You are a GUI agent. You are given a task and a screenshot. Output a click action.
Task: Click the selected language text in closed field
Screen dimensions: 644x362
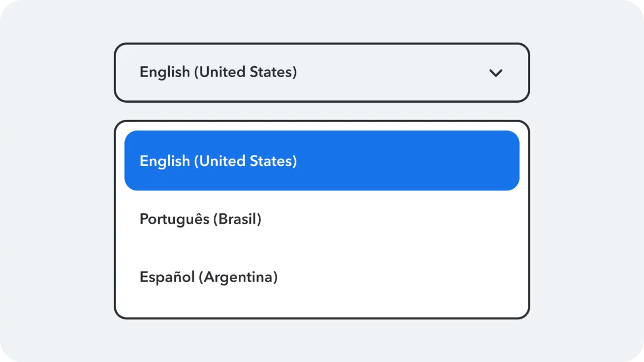point(218,72)
